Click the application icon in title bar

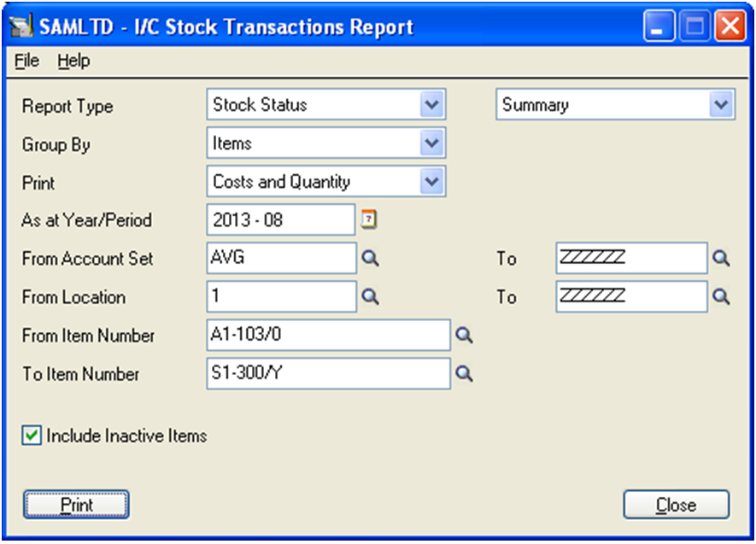(21, 26)
